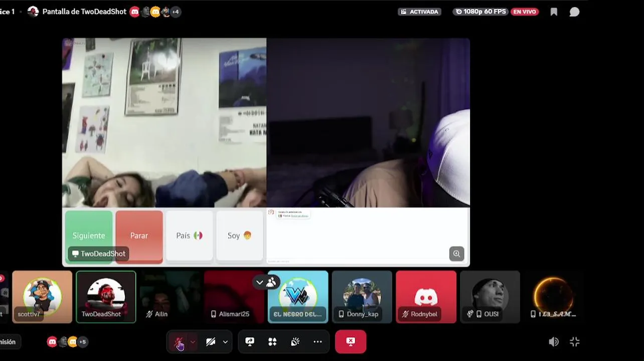Open the chat bubble icon
Viewport: 644px width, 361px height.
(x=574, y=12)
